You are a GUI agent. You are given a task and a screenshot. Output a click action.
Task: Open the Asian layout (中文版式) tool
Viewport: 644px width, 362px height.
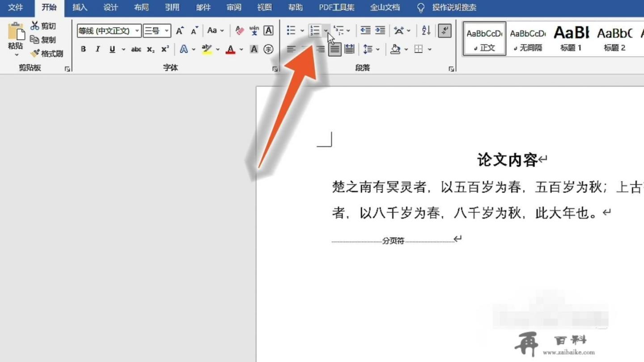click(398, 30)
